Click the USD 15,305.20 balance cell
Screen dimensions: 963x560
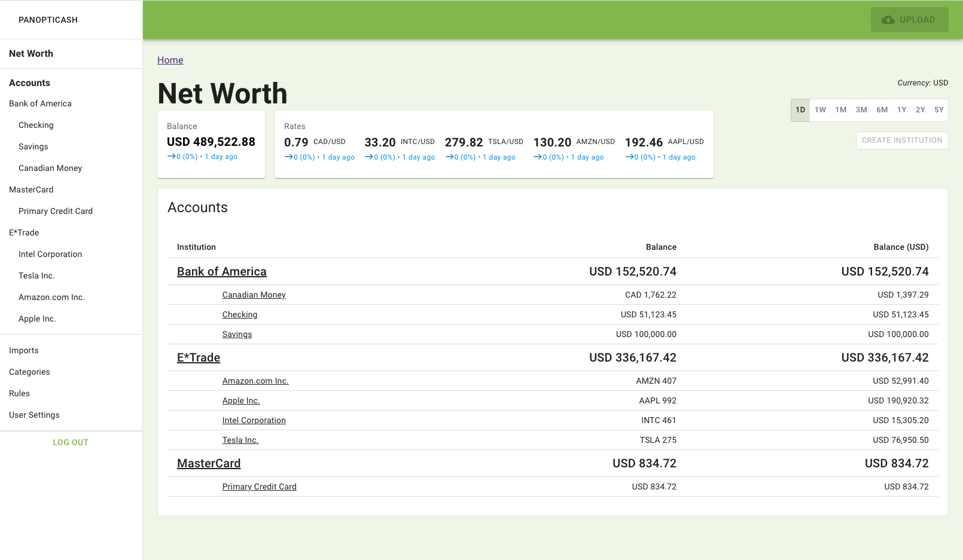(901, 420)
